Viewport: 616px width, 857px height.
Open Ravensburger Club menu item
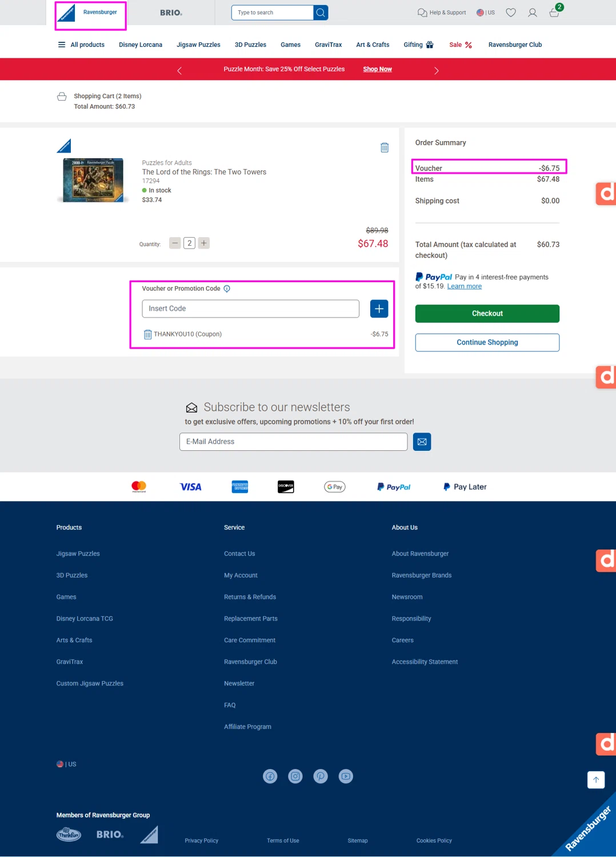pyautogui.click(x=515, y=45)
